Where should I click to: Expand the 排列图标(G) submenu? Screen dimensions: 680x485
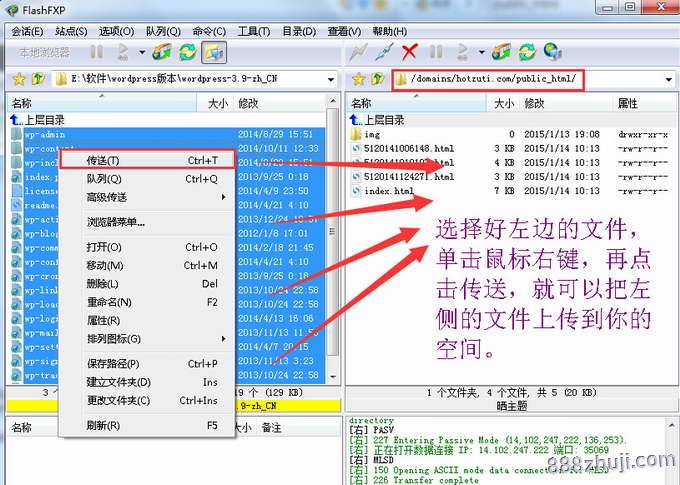point(147,338)
